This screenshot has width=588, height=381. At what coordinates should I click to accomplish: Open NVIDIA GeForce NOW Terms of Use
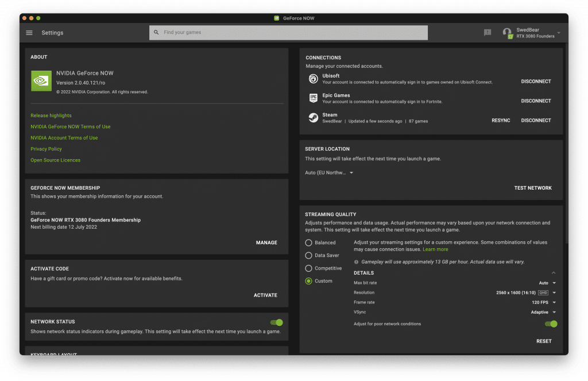pyautogui.click(x=71, y=127)
